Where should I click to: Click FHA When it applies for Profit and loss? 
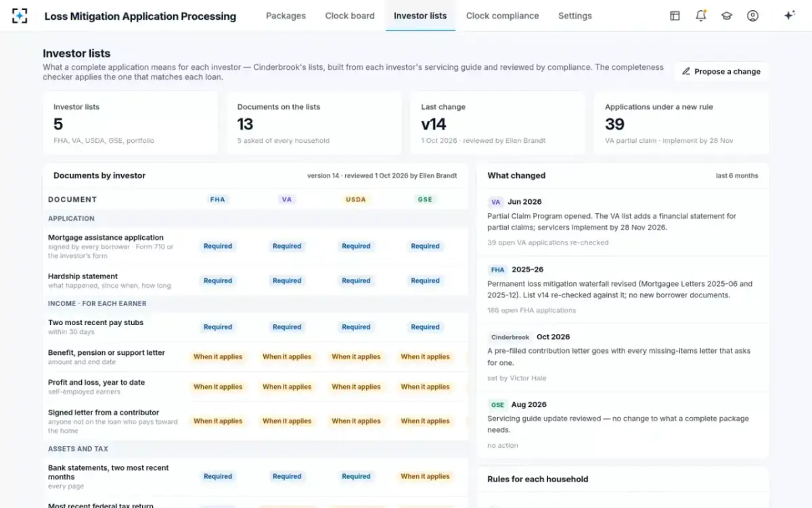[x=218, y=387]
